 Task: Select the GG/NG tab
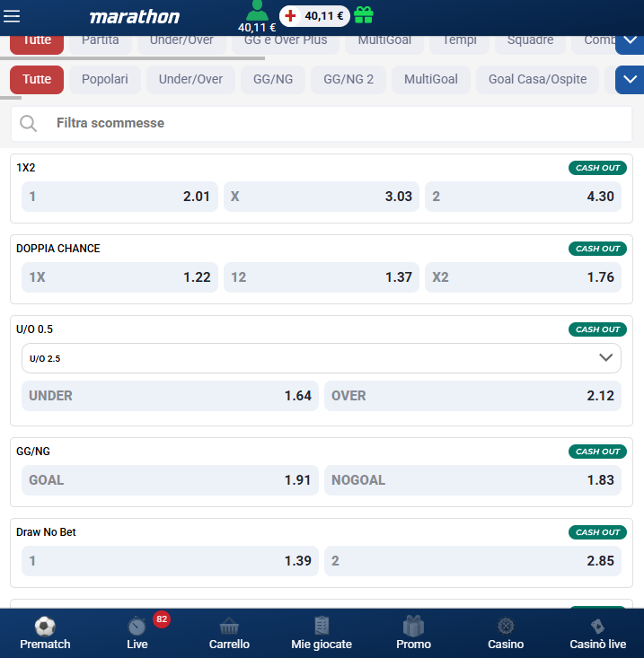[x=273, y=79]
